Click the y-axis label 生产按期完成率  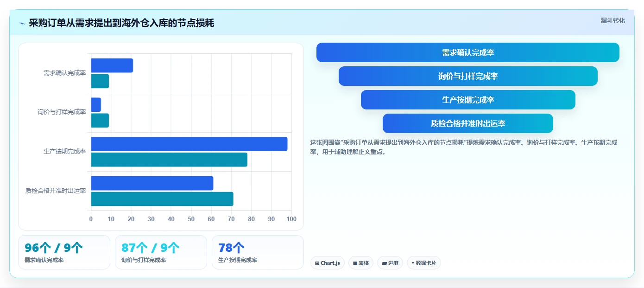click(64, 152)
